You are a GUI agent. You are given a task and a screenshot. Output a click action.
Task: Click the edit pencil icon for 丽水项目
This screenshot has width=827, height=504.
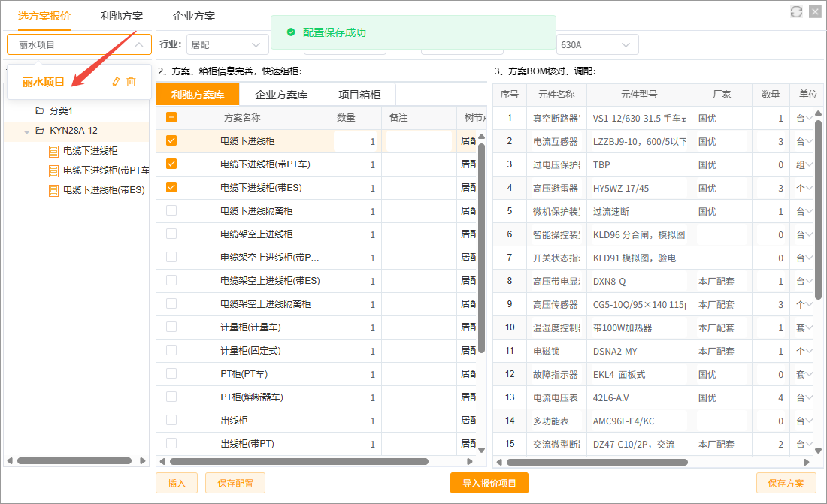click(117, 82)
